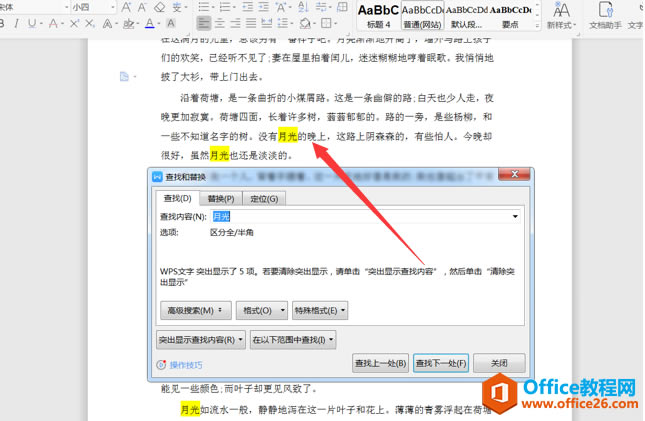Center align text
The width and height of the screenshot is (645, 421).
[x=220, y=23]
